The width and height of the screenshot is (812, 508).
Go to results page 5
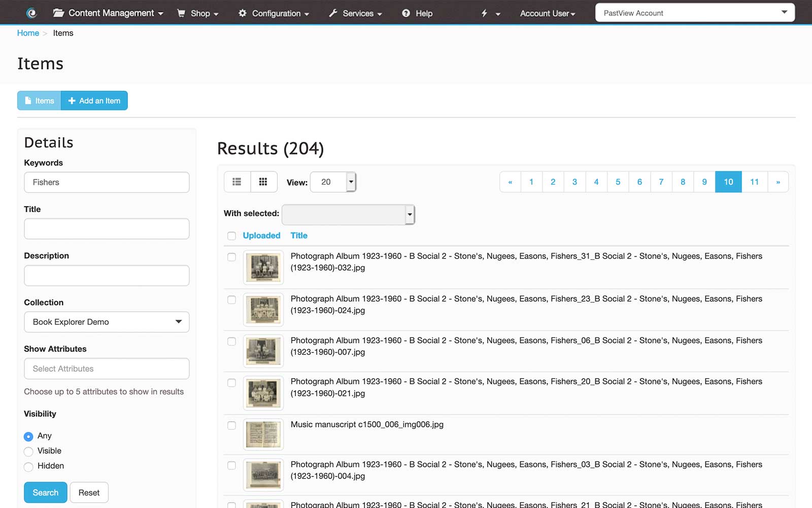pos(618,182)
